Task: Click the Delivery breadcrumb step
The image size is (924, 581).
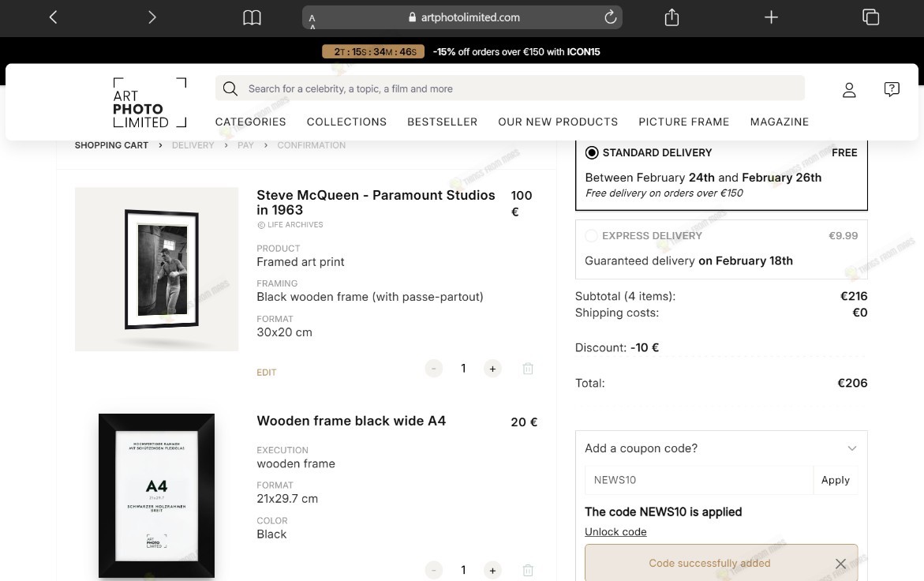Action: click(x=193, y=145)
